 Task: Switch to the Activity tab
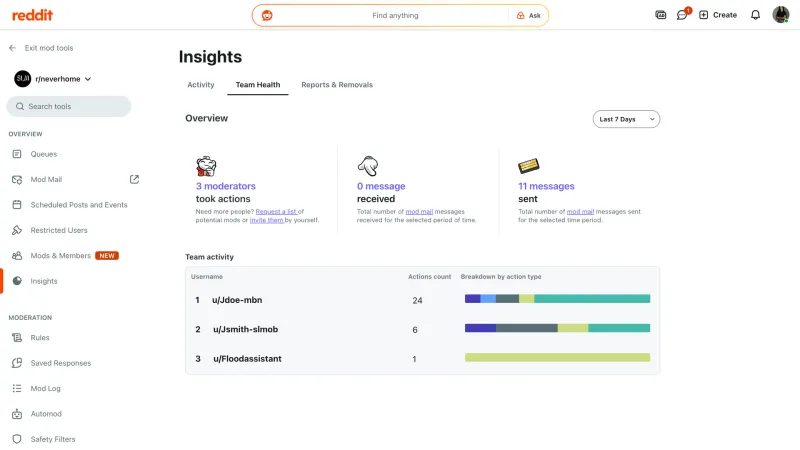point(201,85)
